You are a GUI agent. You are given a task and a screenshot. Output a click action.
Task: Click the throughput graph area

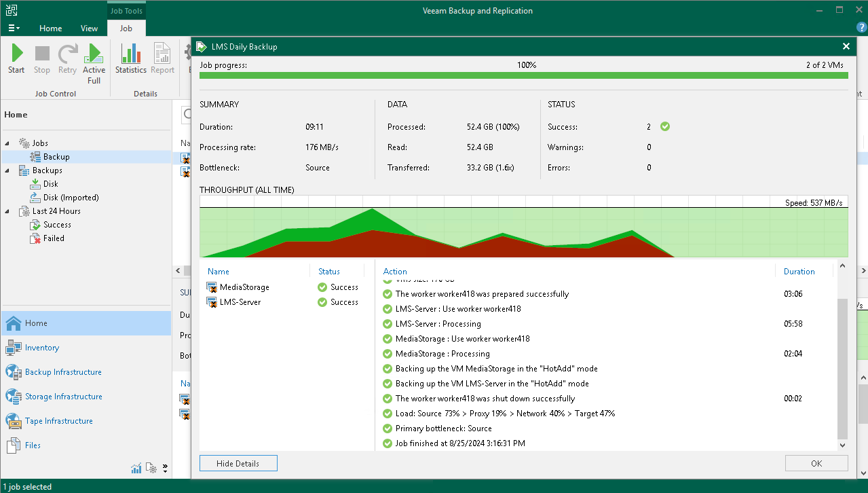[x=523, y=226]
